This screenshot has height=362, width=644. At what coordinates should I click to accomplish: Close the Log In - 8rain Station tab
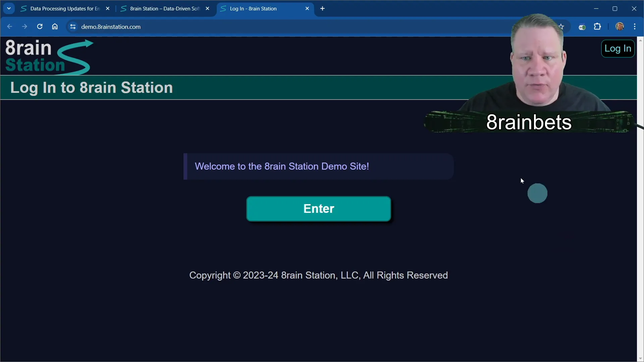[307, 9]
